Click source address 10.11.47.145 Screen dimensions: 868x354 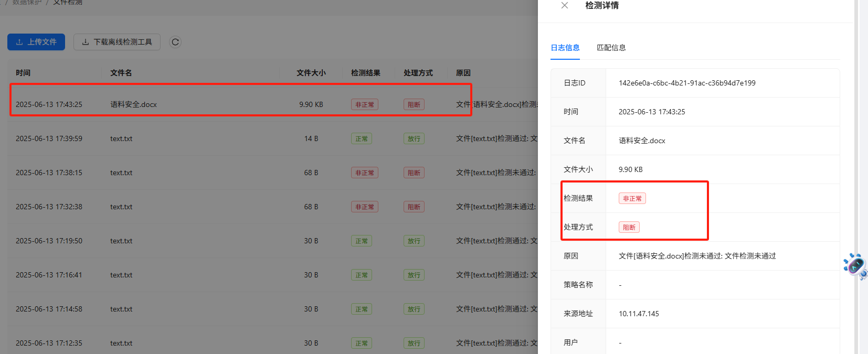point(639,314)
